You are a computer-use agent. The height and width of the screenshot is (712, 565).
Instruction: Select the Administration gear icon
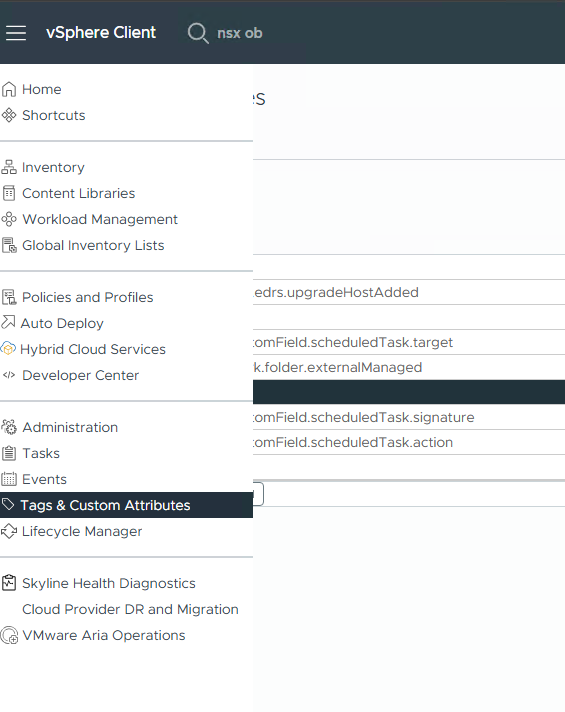[9, 427]
